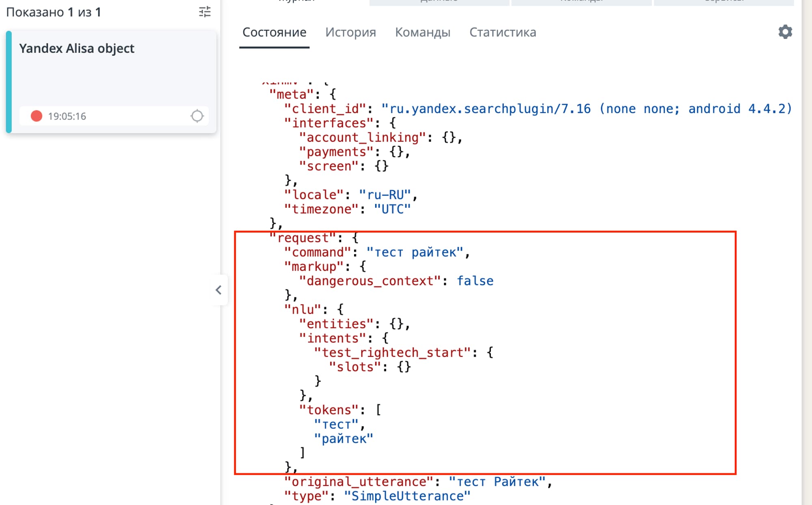Click the "test_rightech_start" intent key
The image size is (812, 505).
tap(392, 352)
